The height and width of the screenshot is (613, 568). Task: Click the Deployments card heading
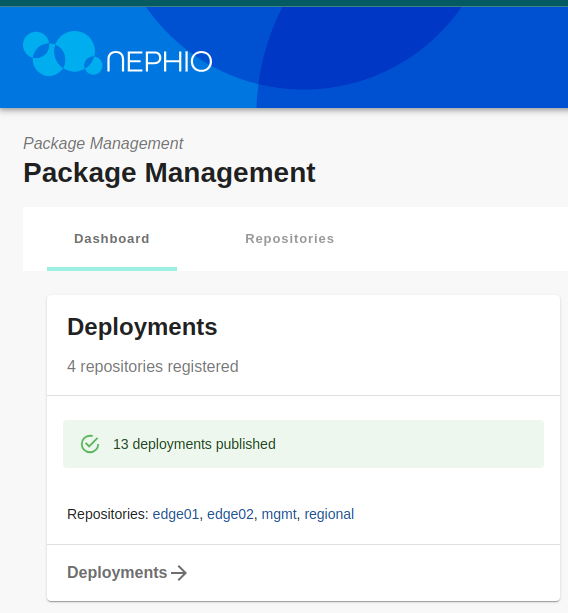click(x=142, y=327)
